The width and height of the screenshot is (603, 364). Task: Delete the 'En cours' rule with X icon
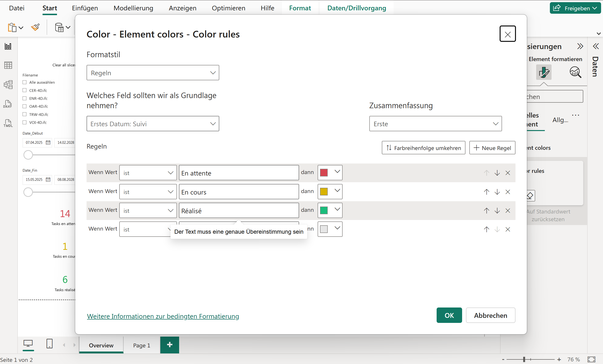click(508, 192)
